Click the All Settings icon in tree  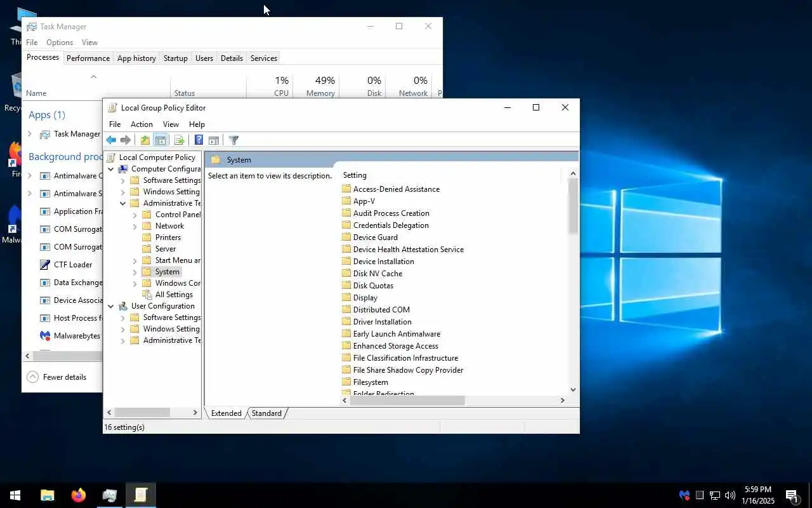pos(147,295)
